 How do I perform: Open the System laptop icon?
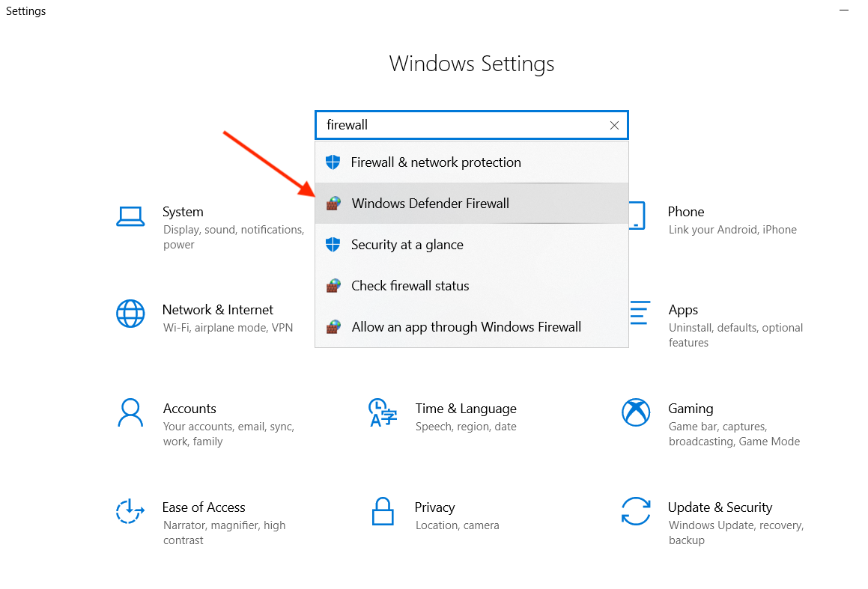[130, 216]
